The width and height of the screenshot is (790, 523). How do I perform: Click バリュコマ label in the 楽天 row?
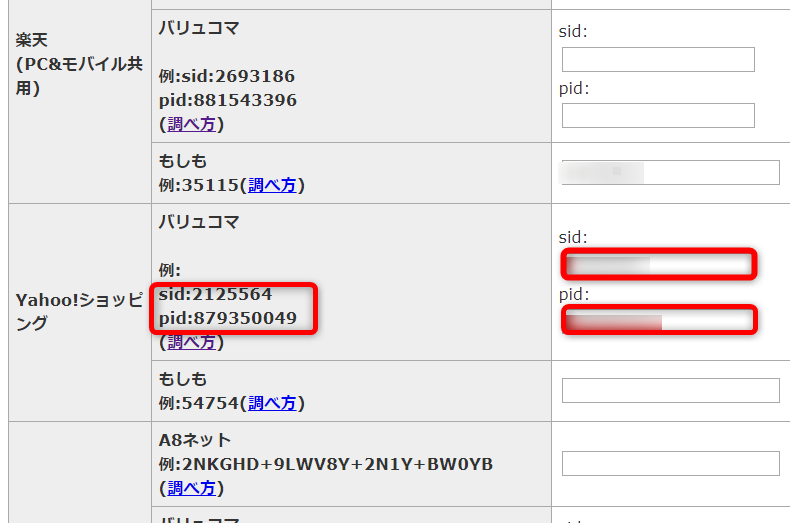click(199, 28)
